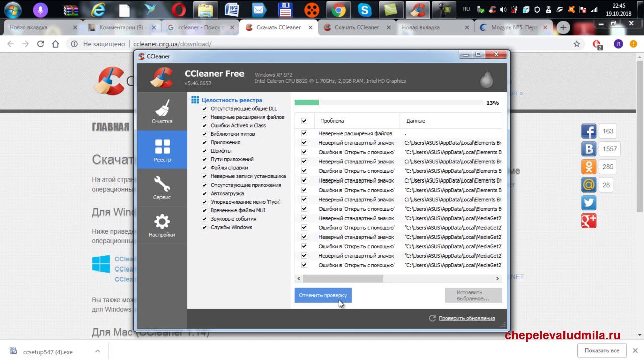Viewport: 644px width, 362px height.
Task: Click the pear icon in CCleaner header
Action: 486,77
